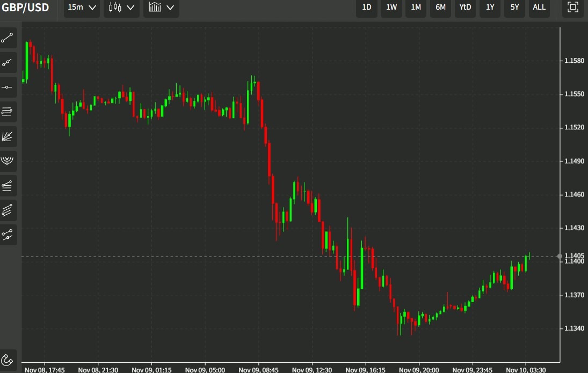Click the Nov 09, 16:15 time label
588x373 pixels.
pyautogui.click(x=365, y=370)
